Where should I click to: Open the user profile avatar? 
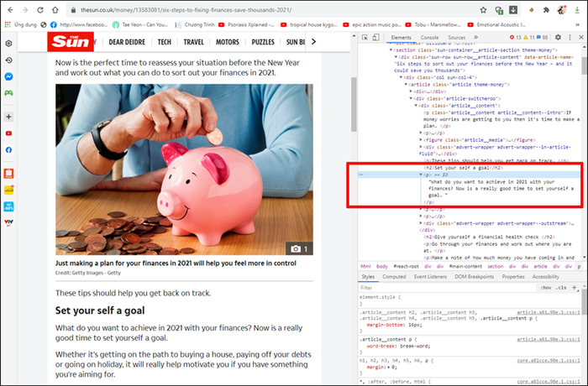click(x=561, y=10)
